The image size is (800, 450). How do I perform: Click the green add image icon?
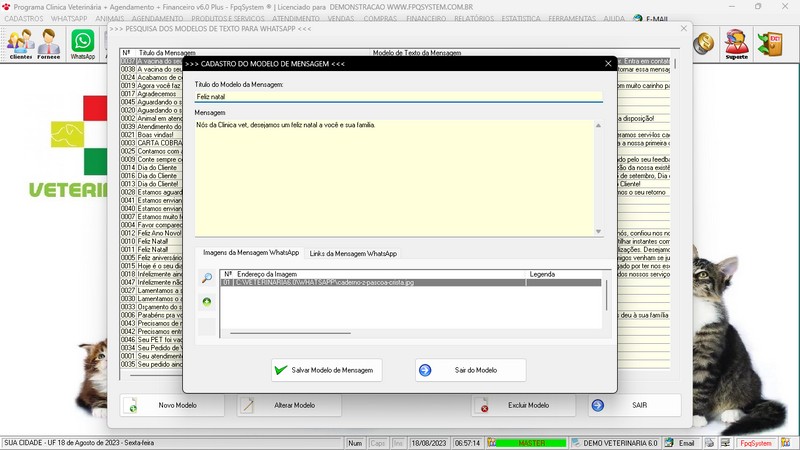(x=207, y=301)
